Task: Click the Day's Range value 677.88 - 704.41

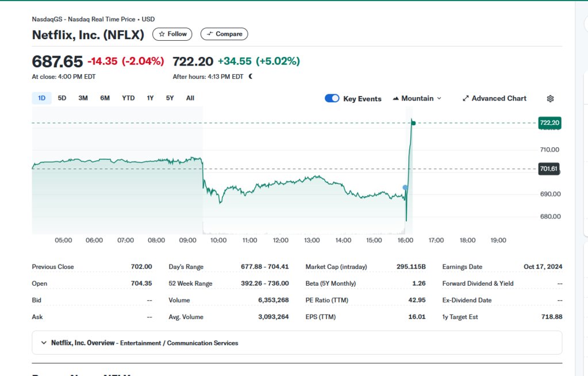Action: (265, 267)
